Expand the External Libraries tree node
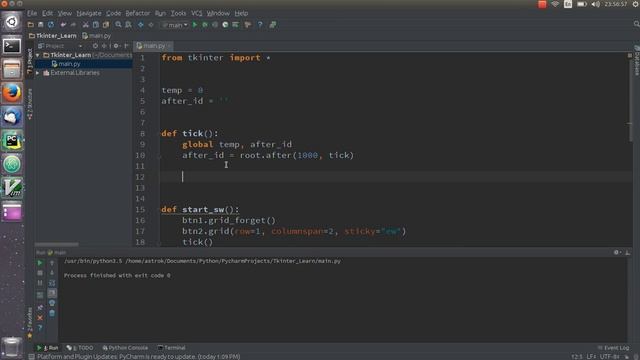 tap(38, 73)
